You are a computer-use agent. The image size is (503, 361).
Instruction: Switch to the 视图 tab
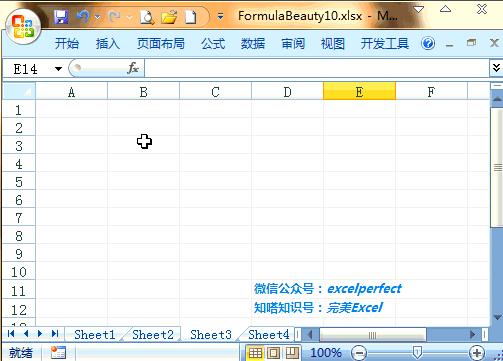coord(333,43)
